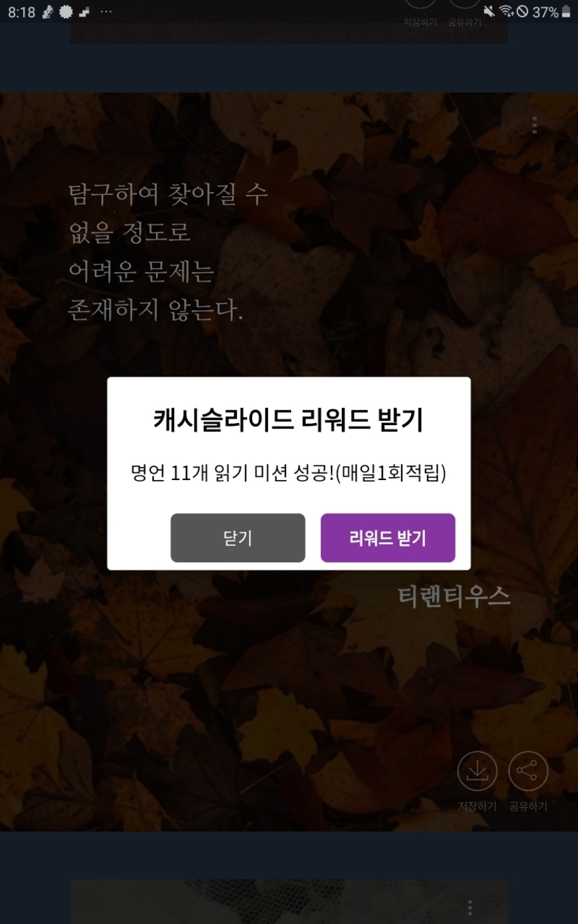Tap the author name 티랜티우스
The width and height of the screenshot is (578, 924).
(454, 597)
